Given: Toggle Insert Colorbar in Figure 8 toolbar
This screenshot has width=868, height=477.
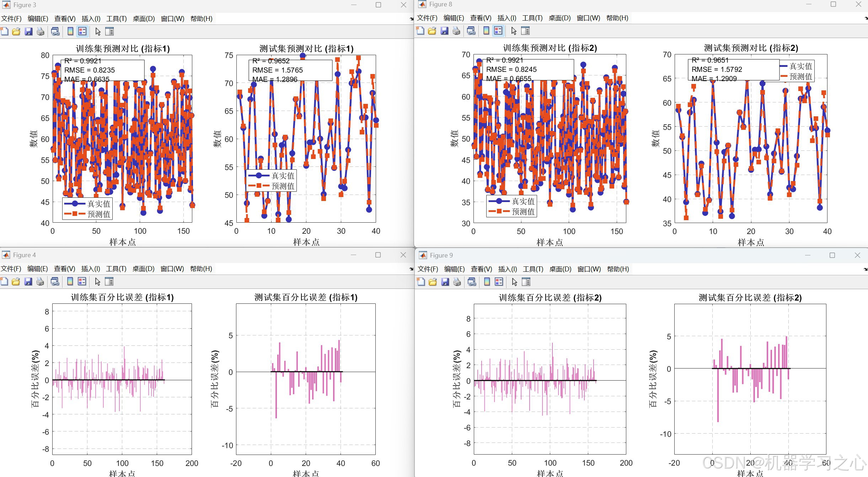Looking at the screenshot, I should pyautogui.click(x=486, y=31).
